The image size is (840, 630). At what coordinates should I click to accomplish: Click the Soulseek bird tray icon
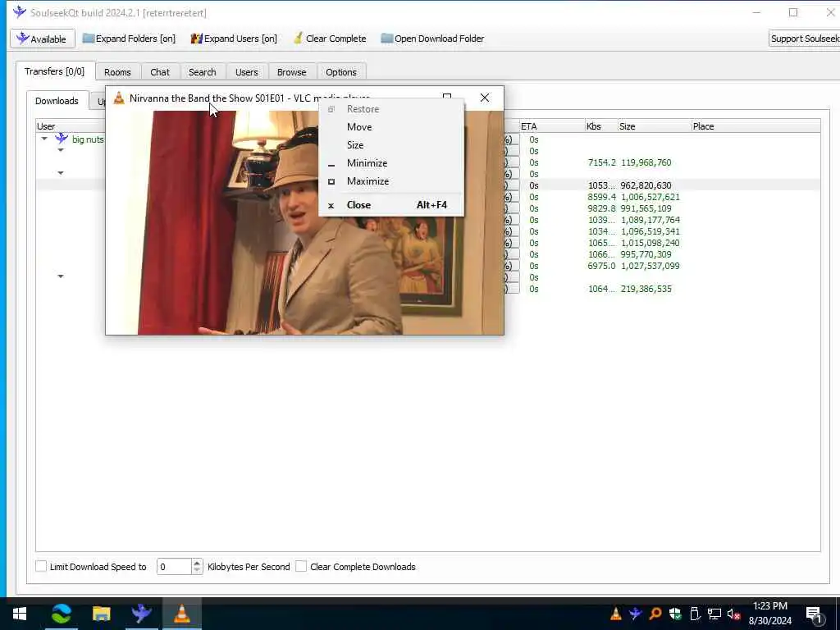tap(636, 614)
